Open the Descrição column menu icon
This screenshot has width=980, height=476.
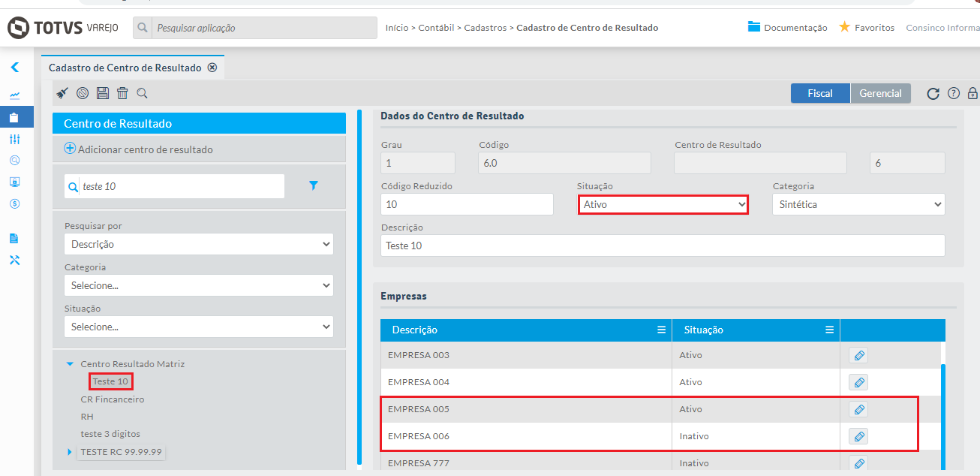(661, 330)
